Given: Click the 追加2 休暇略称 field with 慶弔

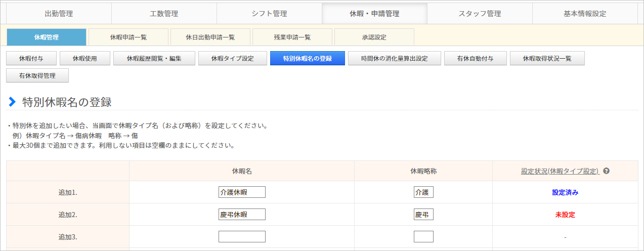Looking at the screenshot, I should coord(423,215).
